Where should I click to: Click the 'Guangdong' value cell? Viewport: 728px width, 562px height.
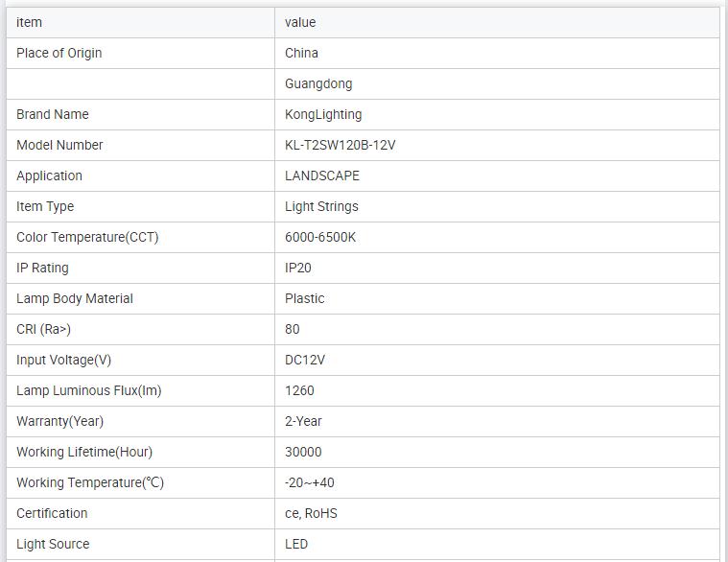(x=318, y=83)
